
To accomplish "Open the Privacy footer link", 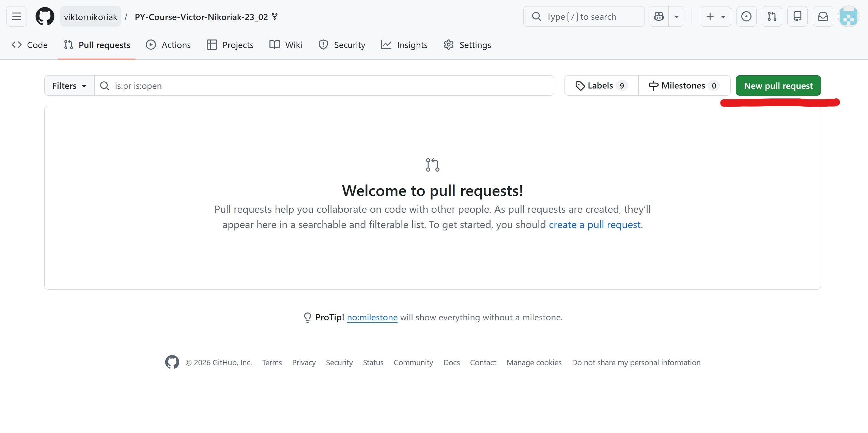I will point(304,363).
